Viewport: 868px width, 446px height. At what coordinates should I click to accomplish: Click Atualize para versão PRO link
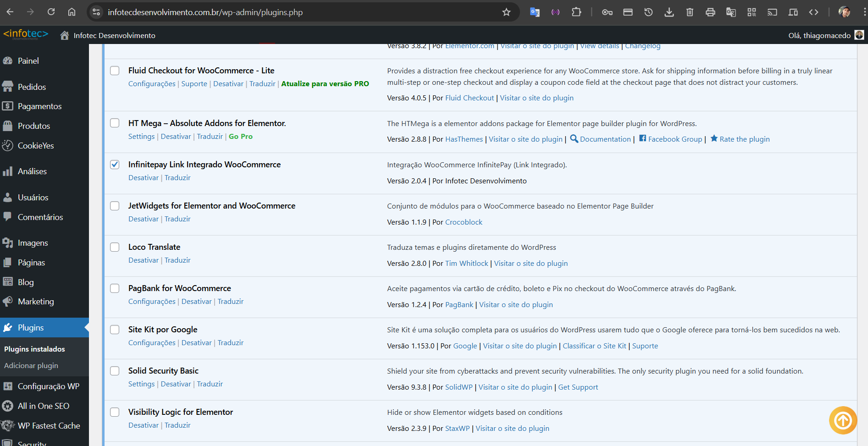tap(325, 84)
